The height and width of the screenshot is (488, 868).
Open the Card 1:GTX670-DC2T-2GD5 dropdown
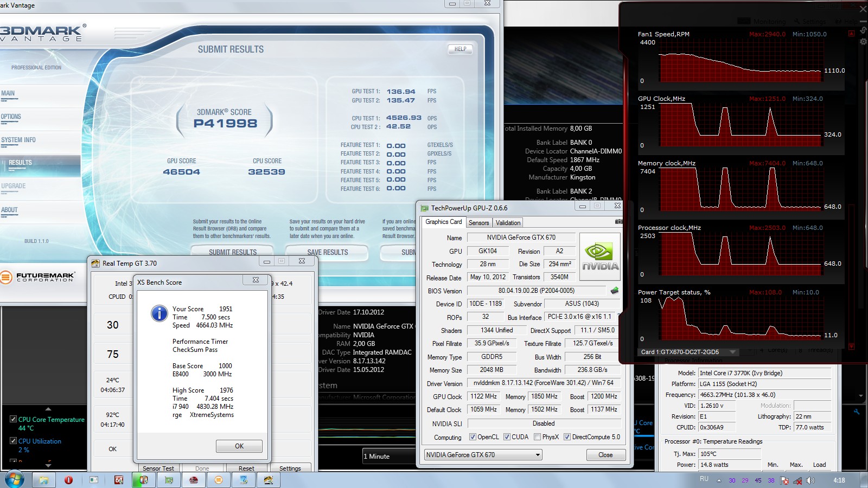point(688,352)
